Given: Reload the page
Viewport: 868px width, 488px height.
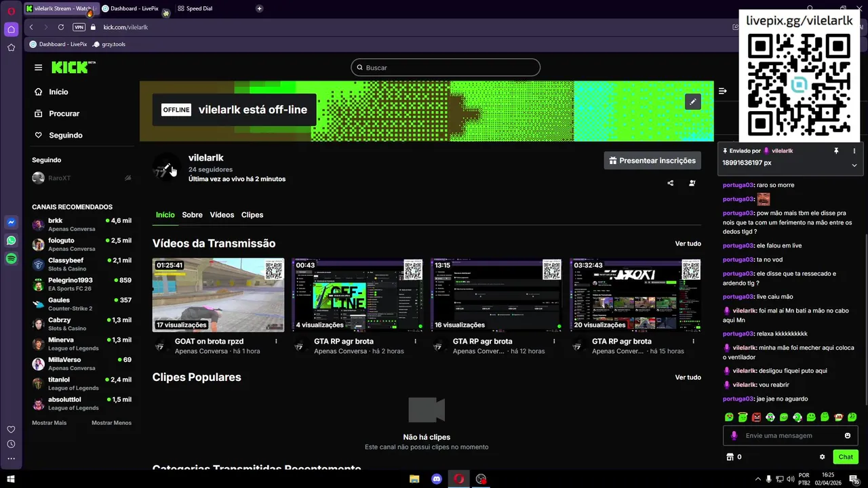Looking at the screenshot, I should point(61,27).
